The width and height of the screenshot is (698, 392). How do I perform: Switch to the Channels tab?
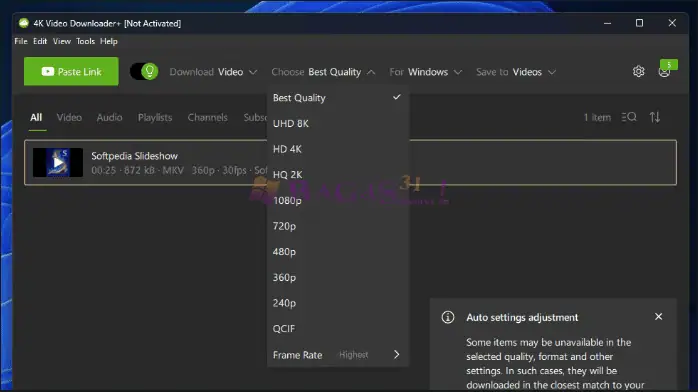tap(207, 117)
